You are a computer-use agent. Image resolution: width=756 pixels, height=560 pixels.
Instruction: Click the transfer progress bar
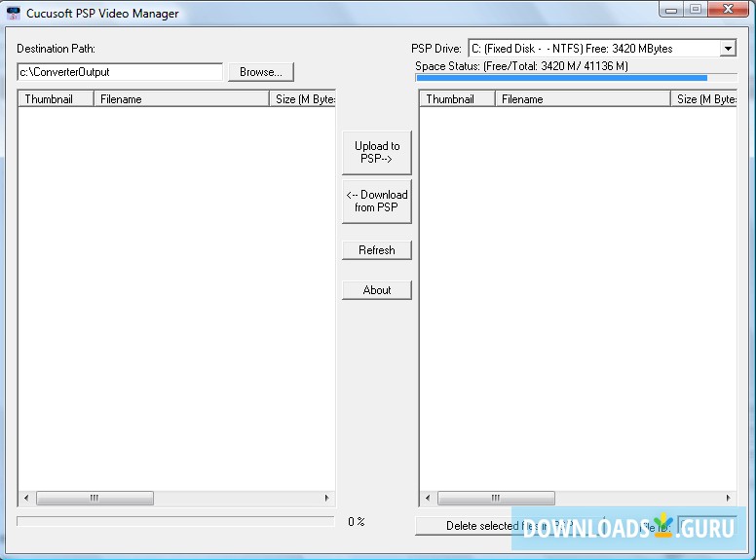coord(175,521)
